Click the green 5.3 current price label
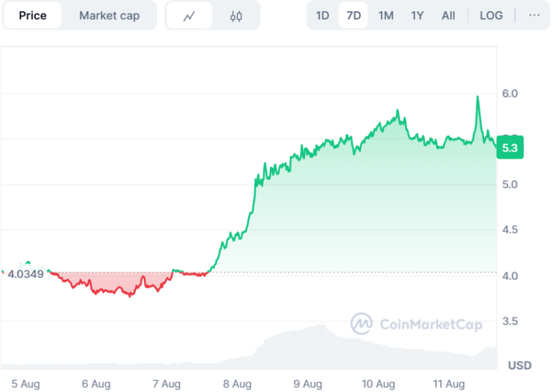The width and height of the screenshot is (552, 392). coord(509,147)
